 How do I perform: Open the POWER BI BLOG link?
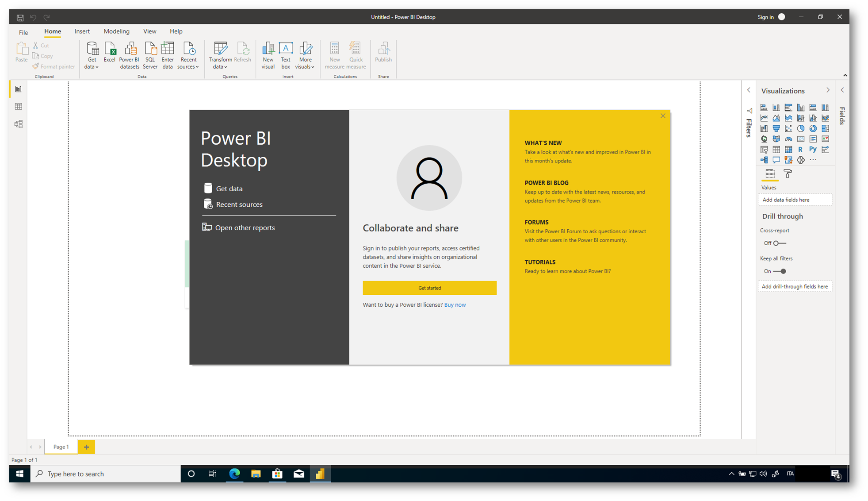pos(547,183)
